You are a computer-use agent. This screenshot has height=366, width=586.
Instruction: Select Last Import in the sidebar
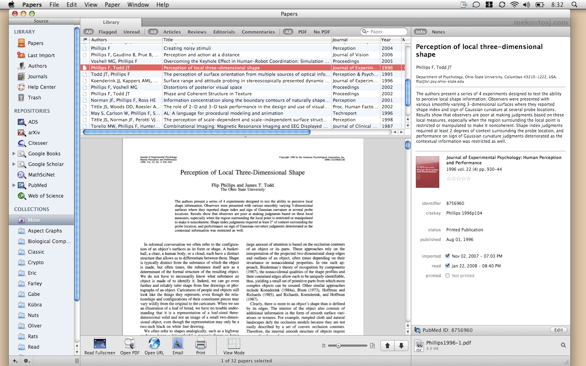[x=36, y=55]
